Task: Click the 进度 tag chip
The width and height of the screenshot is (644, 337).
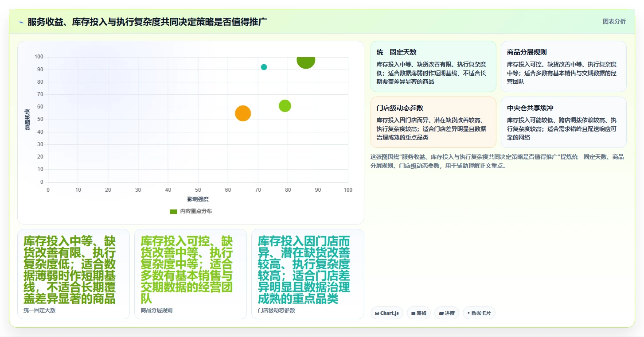Action: pos(447,313)
